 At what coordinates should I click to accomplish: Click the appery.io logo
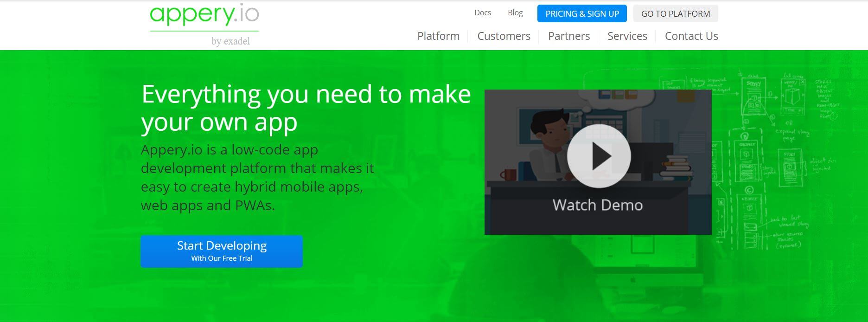pyautogui.click(x=204, y=15)
